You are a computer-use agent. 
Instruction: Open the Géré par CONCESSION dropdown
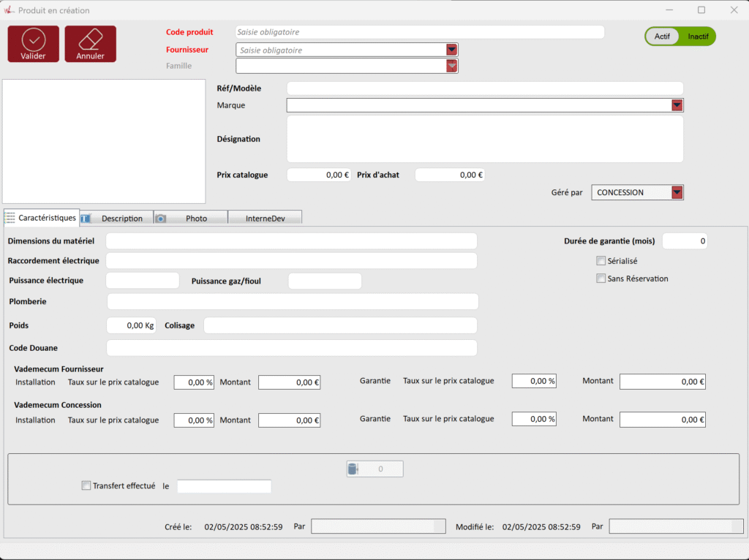click(x=677, y=192)
